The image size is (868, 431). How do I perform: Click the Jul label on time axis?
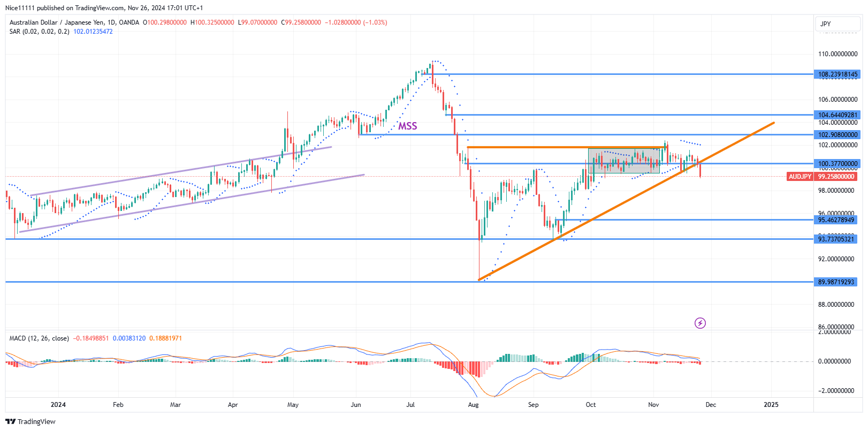(x=410, y=405)
